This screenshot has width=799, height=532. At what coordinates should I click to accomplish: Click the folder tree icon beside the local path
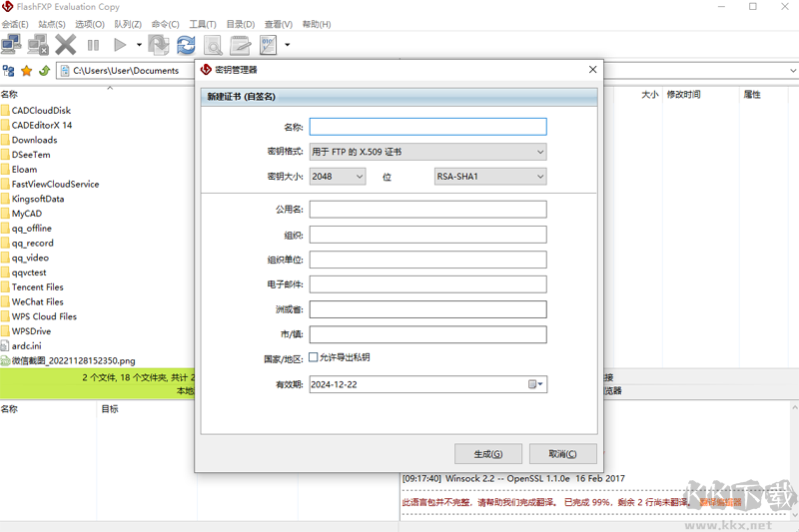[x=9, y=70]
